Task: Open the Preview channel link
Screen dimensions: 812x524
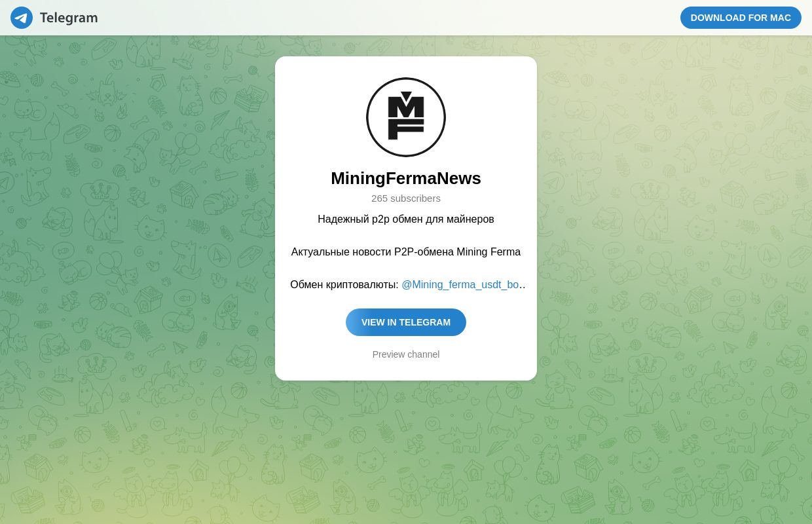Action: point(406,354)
